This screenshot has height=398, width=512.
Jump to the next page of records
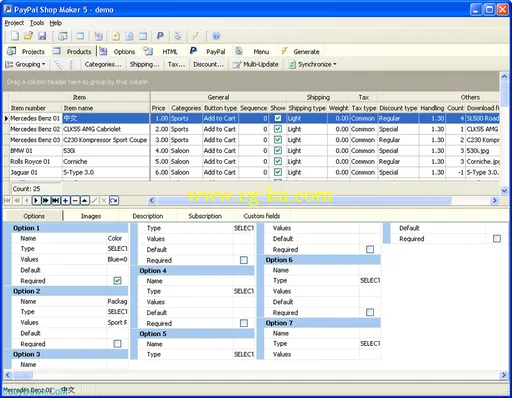point(46,200)
